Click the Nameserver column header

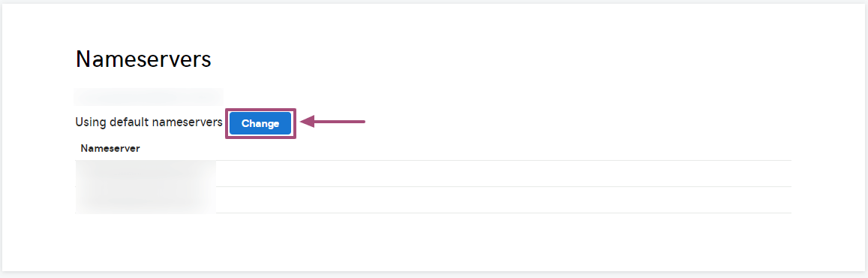click(110, 148)
